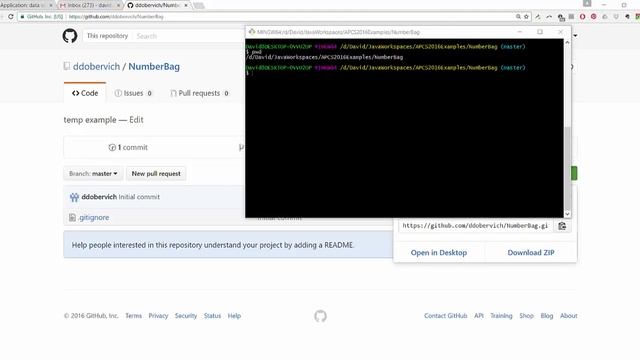The image size is (640, 360).
Task: Open the Contact GitHub footer link
Action: pos(445,316)
